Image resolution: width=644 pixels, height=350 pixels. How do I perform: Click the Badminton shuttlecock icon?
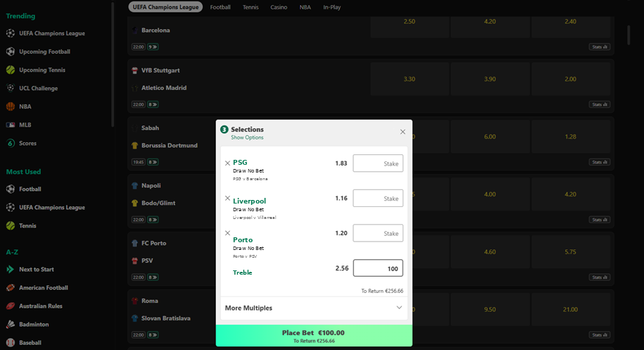pos(11,324)
